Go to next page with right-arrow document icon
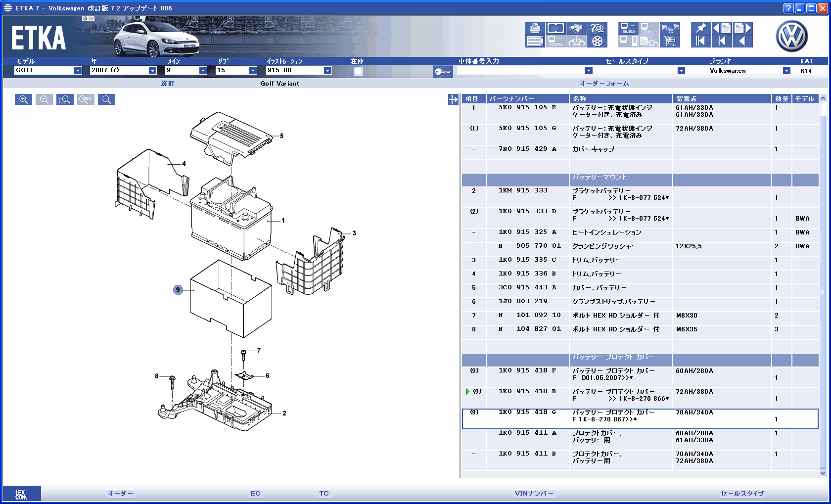 [x=742, y=29]
